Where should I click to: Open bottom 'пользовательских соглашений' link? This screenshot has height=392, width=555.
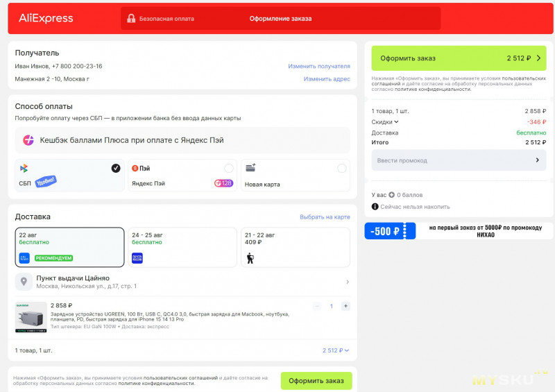[x=180, y=378]
